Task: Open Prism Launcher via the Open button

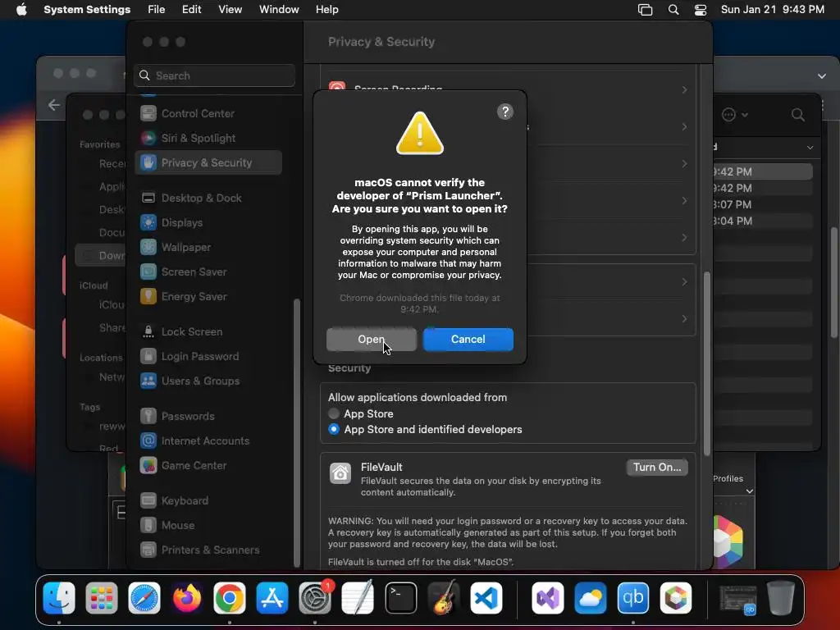Action: tap(372, 339)
